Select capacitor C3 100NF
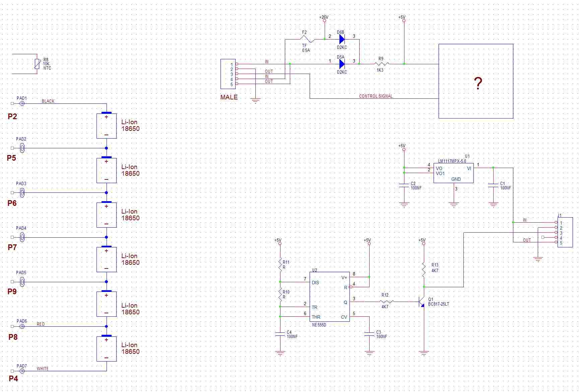Screen dimensions: 579x392 (369, 334)
